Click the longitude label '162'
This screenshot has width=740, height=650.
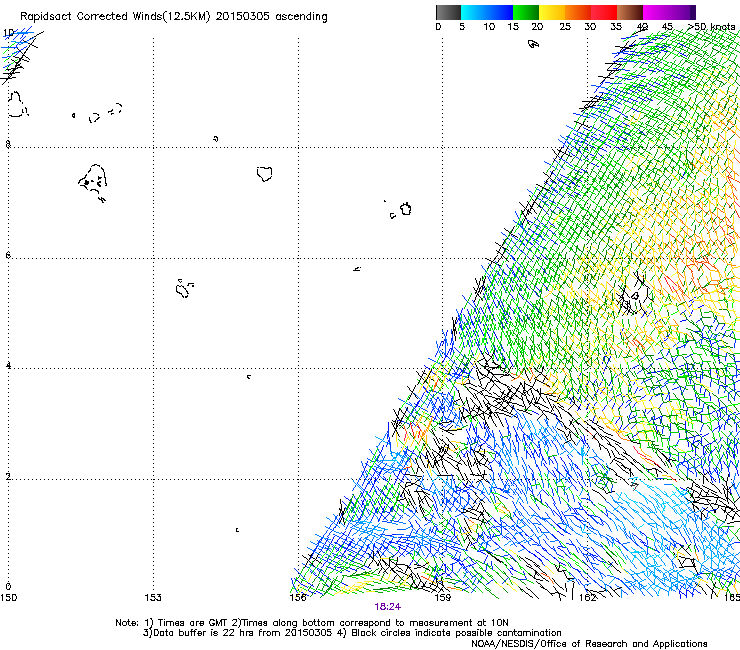tap(588, 598)
